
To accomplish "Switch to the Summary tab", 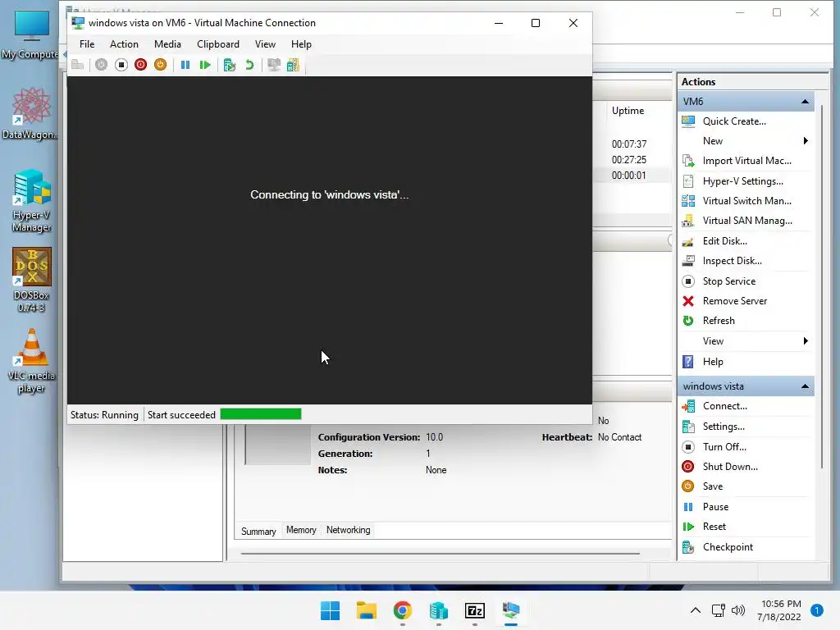I will (x=258, y=531).
